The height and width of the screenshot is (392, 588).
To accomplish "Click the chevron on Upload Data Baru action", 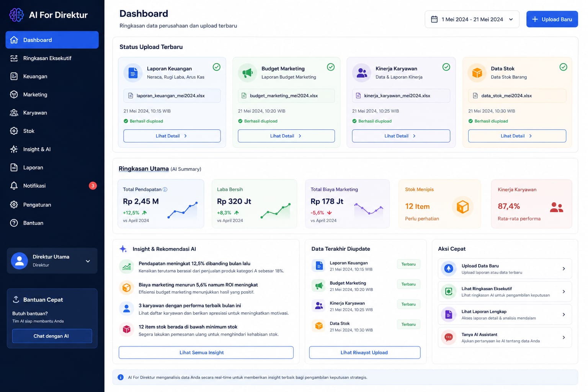I will [x=564, y=269].
